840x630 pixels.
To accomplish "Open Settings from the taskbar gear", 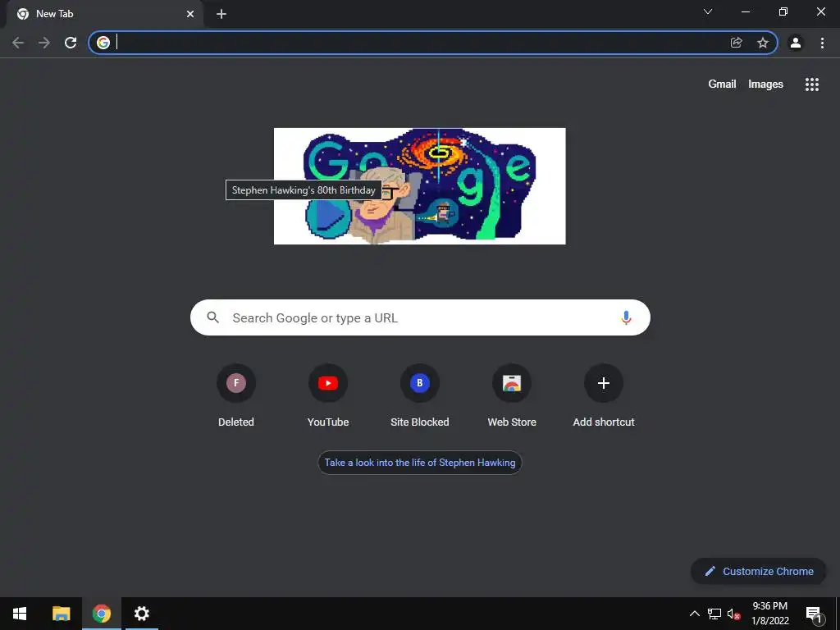I will tap(141, 614).
